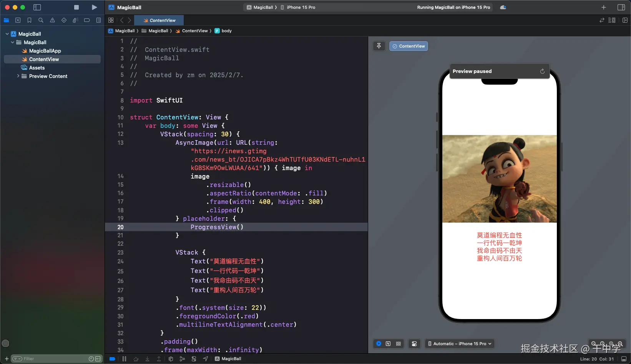
Task: Collapse the MagicBall project root
Action: point(7,34)
